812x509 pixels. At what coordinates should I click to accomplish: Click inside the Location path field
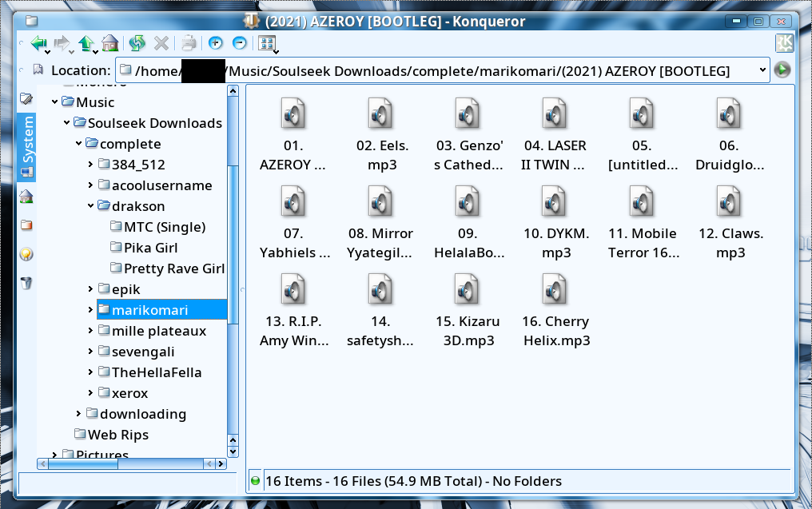pos(443,70)
